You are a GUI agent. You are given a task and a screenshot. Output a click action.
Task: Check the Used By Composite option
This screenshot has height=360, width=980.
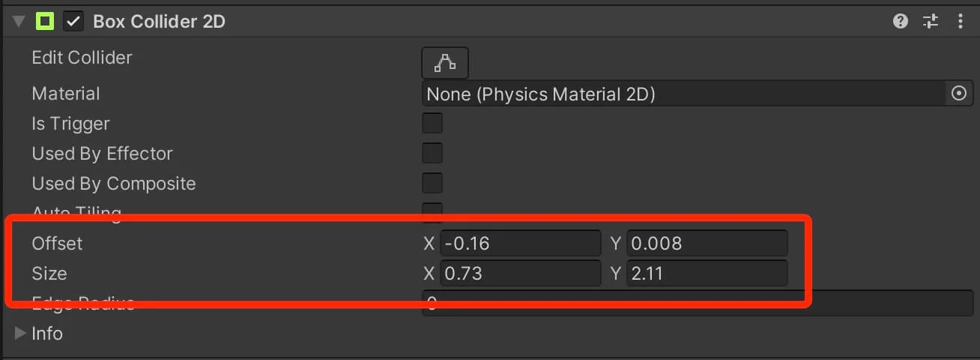pyautogui.click(x=432, y=184)
